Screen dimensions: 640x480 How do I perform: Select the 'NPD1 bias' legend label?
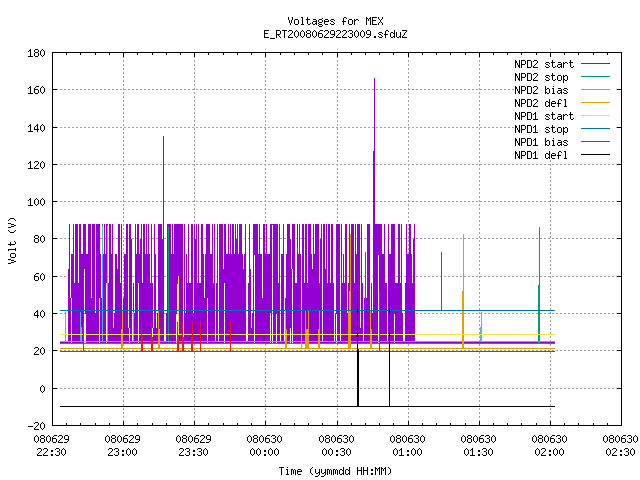(x=541, y=142)
